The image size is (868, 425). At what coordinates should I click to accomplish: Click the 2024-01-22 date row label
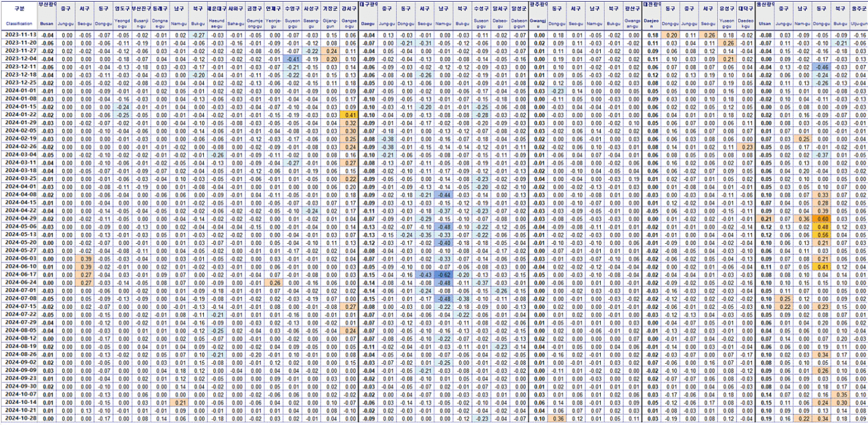19,114
